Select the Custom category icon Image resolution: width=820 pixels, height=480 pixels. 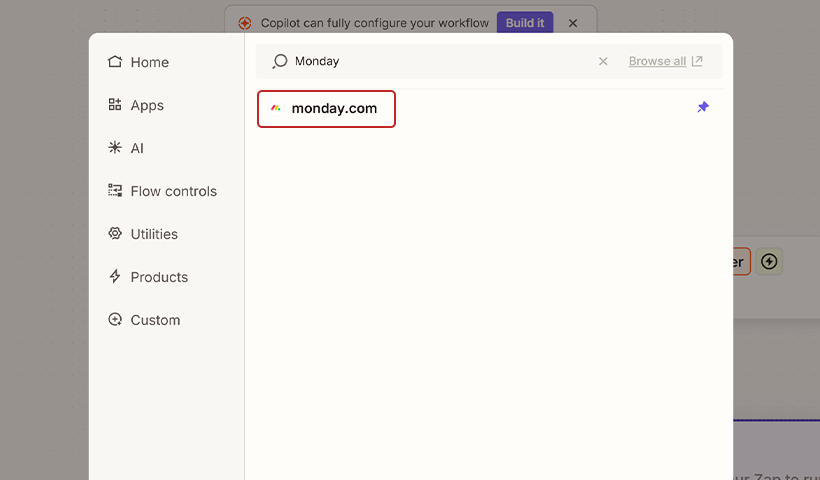[115, 320]
